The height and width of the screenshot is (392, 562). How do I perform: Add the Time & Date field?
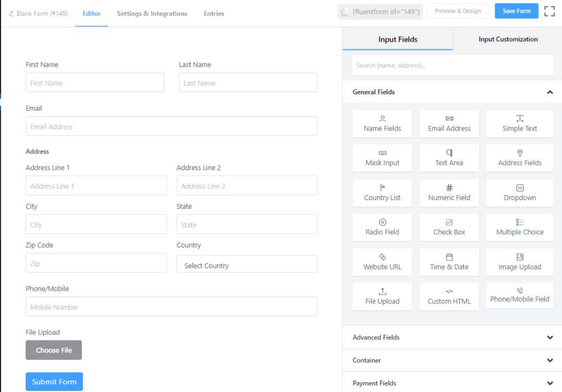coord(449,262)
